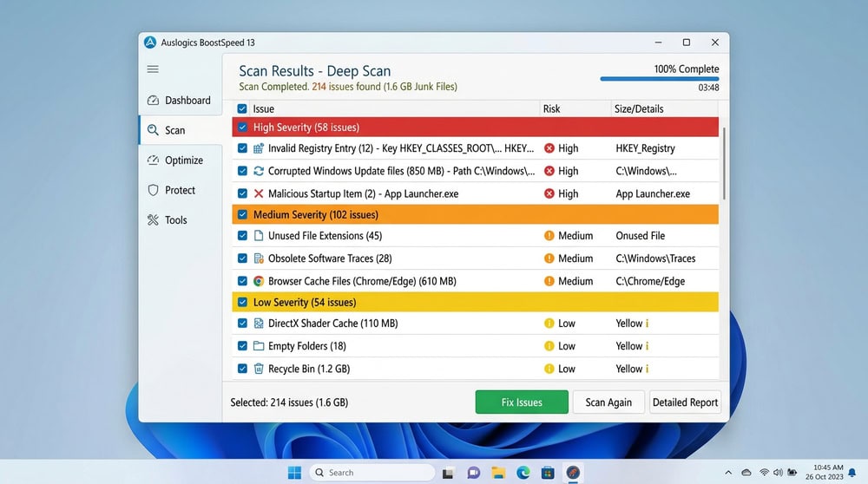This screenshot has height=484, width=868.
Task: Click the Empty Folders folder icon
Action: [x=259, y=346]
